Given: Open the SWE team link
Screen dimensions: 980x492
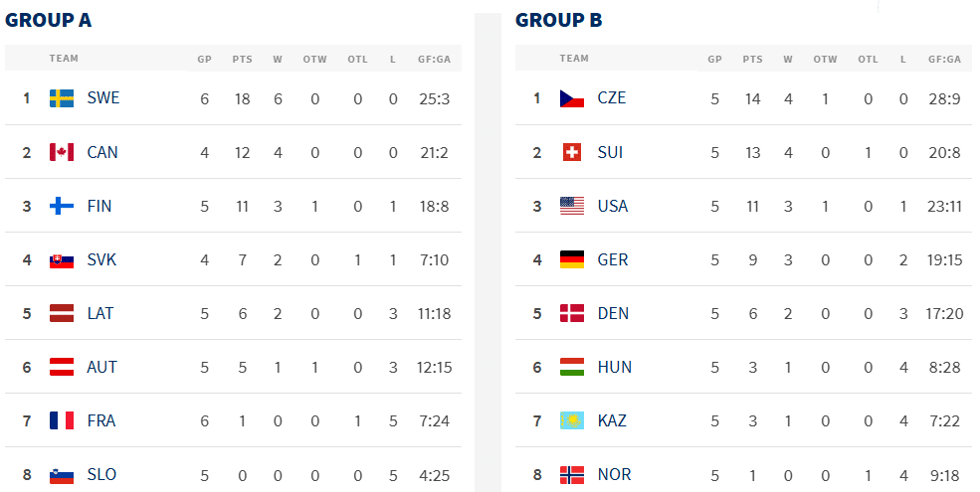Looking at the screenshot, I should [103, 98].
